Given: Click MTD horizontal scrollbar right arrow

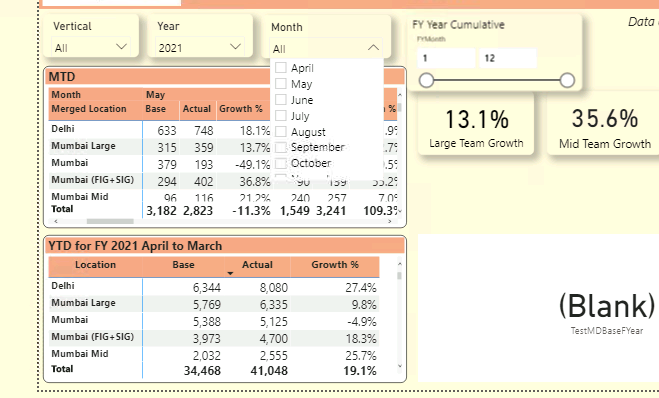Looking at the screenshot, I should tap(390, 221).
